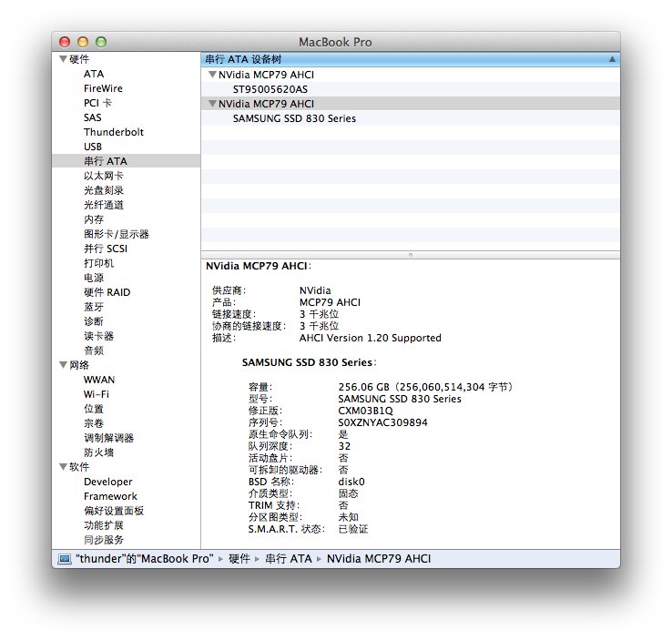Select 图形卡/显示器 in the sidebar
Screen dimensions: 672x640
pos(117,234)
